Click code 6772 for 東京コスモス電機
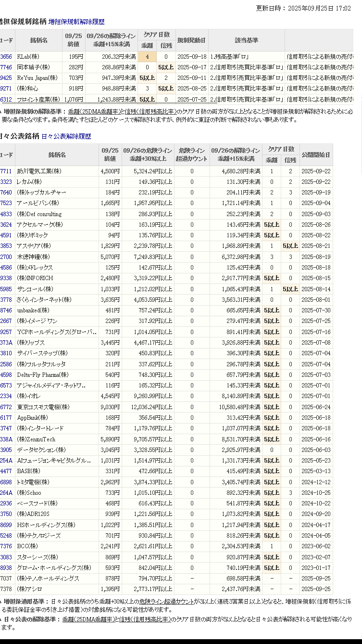This screenshot has width=362, height=644. coord(6,407)
